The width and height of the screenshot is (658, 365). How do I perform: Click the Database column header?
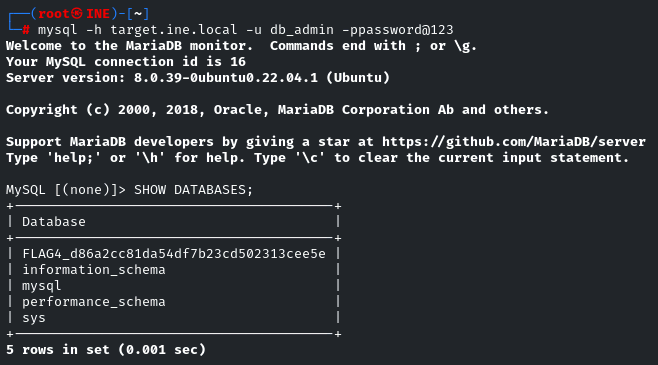click(x=54, y=222)
